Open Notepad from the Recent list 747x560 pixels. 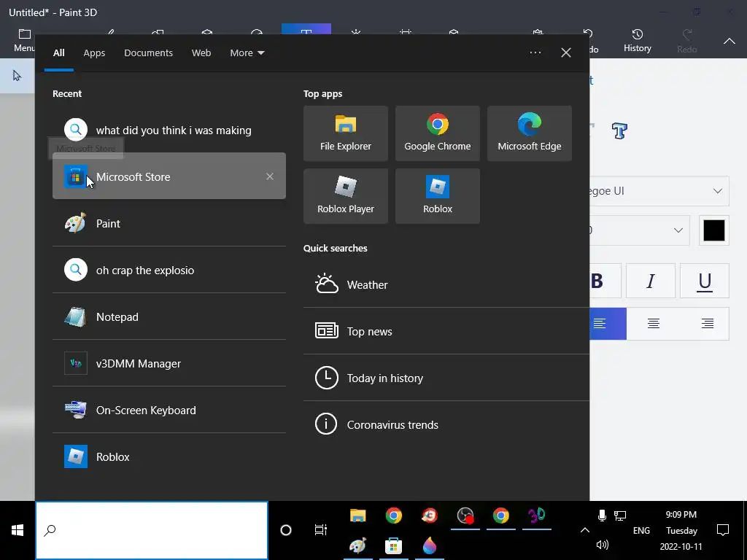pyautogui.click(x=169, y=316)
